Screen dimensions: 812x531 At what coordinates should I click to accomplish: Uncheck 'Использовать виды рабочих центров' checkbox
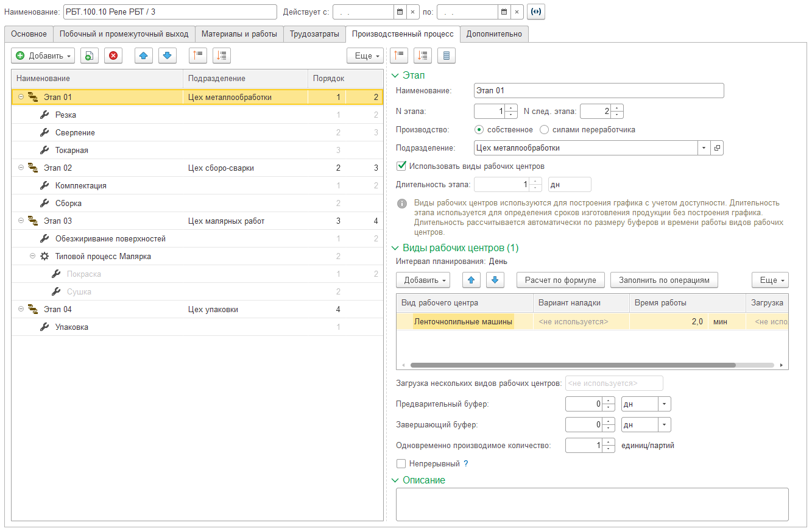coord(401,166)
